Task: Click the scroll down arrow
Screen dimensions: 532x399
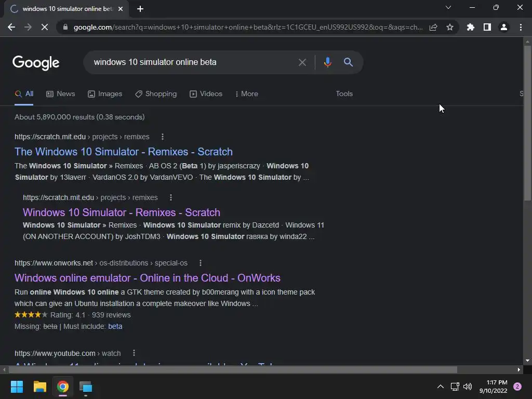Action: click(x=527, y=361)
